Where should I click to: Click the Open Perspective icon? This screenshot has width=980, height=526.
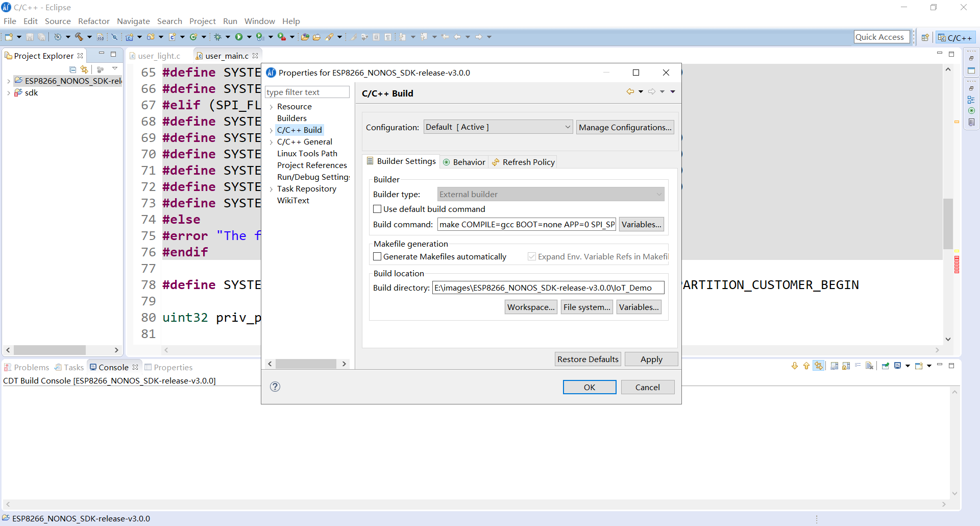coord(925,37)
